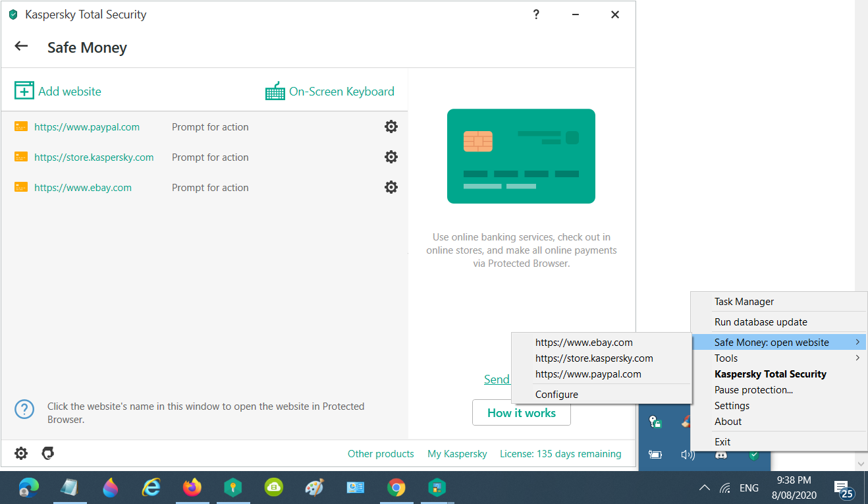Open https://www.ebay.com link in list
This screenshot has width=868, height=504.
pos(83,187)
